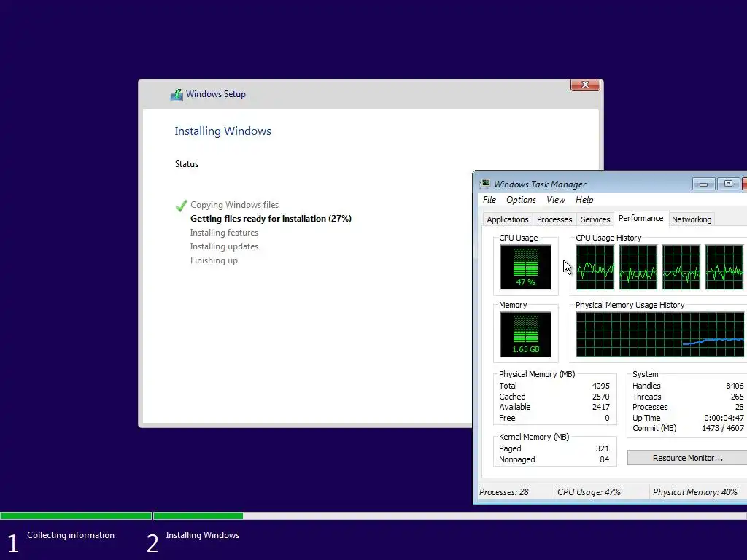Image resolution: width=747 pixels, height=560 pixels.
Task: Click the Up Time value 0:00:04:47
Action: [x=724, y=418]
